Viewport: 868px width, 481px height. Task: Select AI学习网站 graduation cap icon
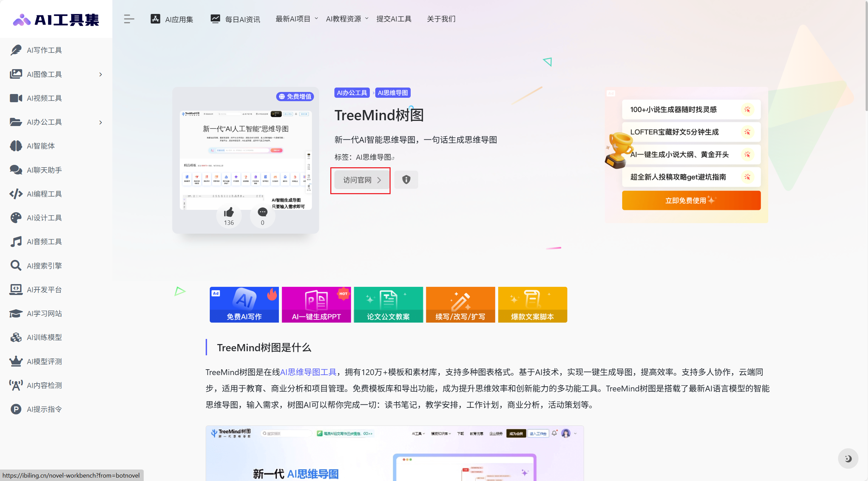click(x=16, y=313)
